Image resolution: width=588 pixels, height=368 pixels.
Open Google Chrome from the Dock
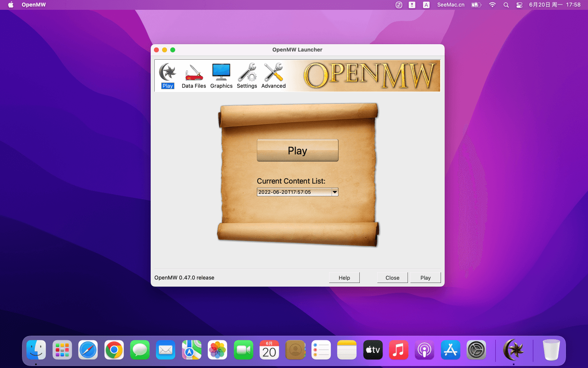114,350
